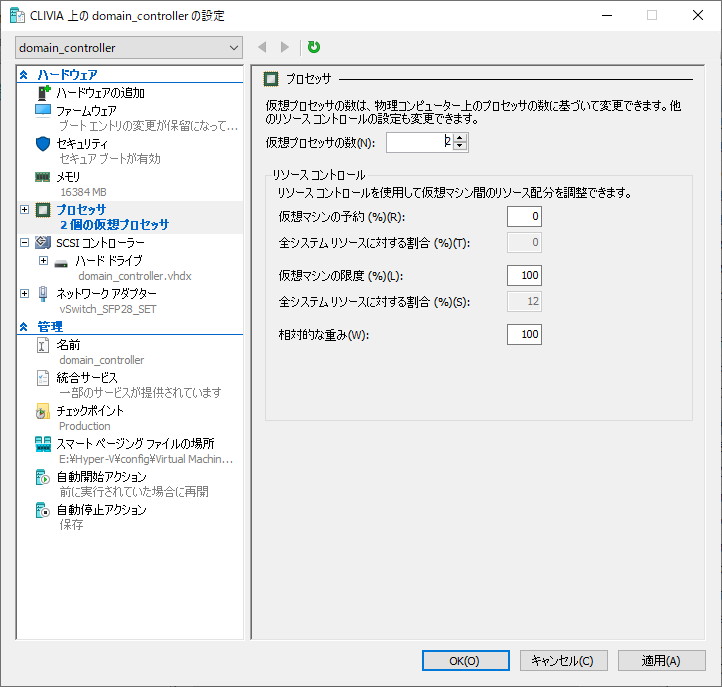This screenshot has height=687, width=722.
Task: Increase virtual processor count with up arrow
Action: [460, 138]
